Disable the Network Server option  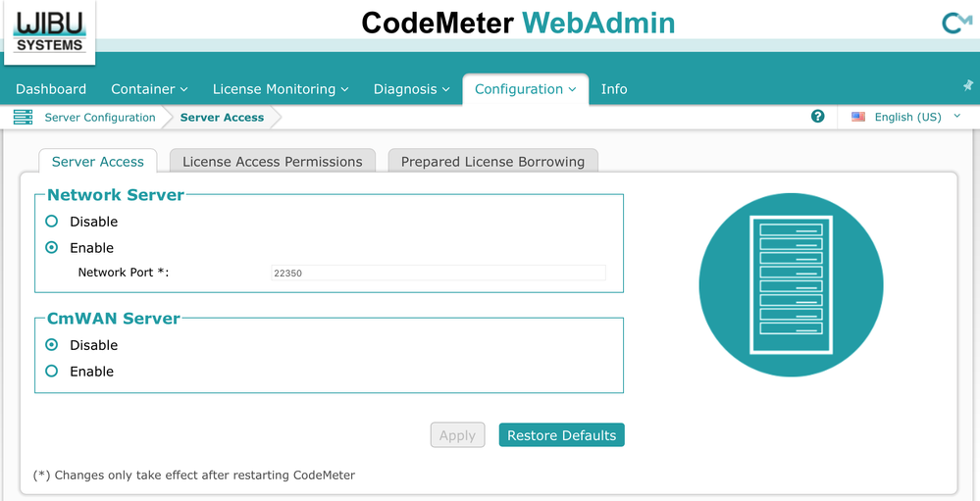click(52, 222)
